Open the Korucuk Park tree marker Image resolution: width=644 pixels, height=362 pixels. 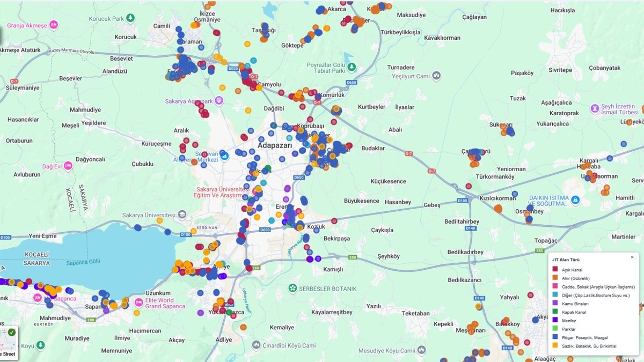pyautogui.click(x=130, y=18)
